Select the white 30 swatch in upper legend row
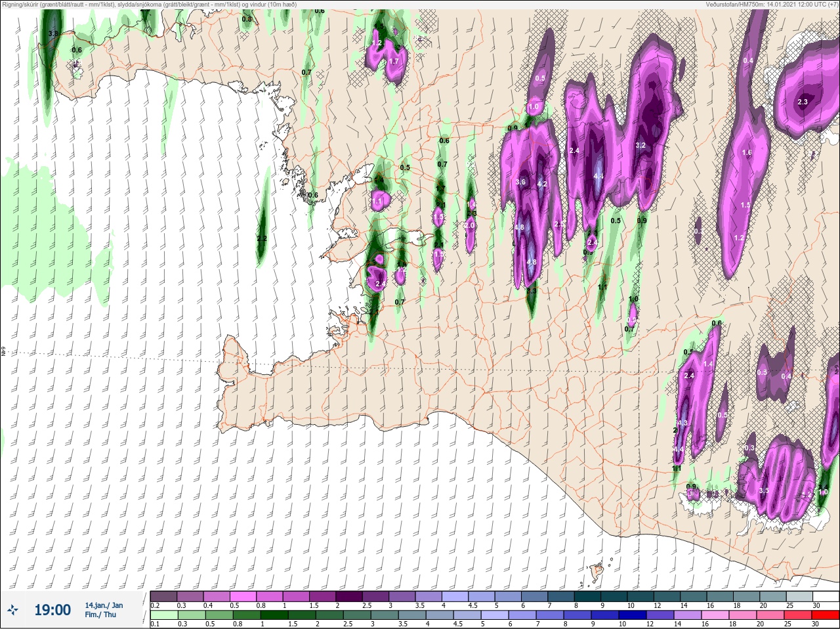This screenshot has width=840, height=629. [827, 597]
